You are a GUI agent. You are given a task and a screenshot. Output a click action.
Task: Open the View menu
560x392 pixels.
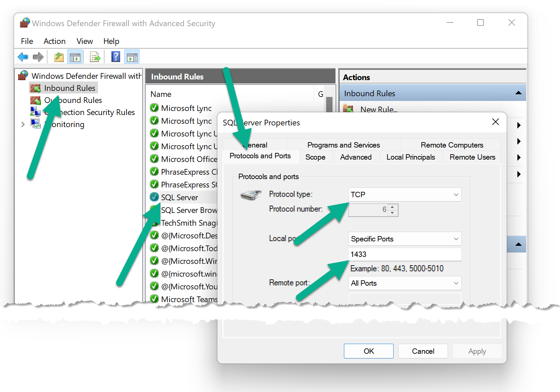point(85,41)
